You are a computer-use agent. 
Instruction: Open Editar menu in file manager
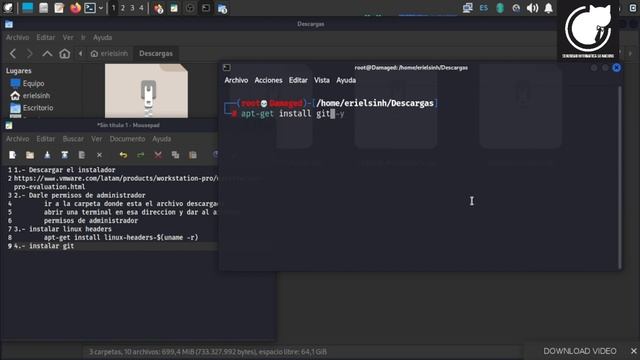pos(46,37)
